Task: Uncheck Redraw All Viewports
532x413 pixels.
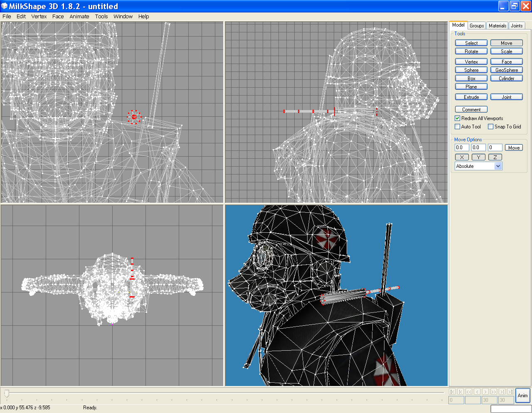Action: click(457, 118)
